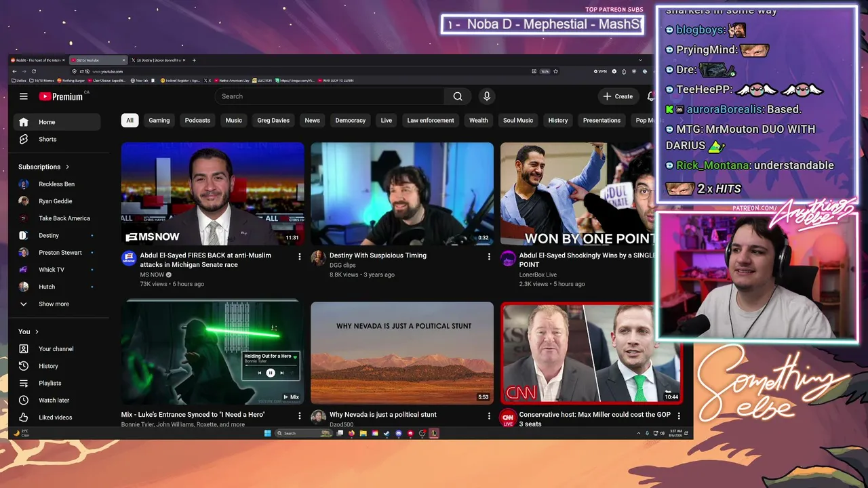Open Liked videos in the sidebar
The width and height of the screenshot is (868, 488).
(x=57, y=418)
